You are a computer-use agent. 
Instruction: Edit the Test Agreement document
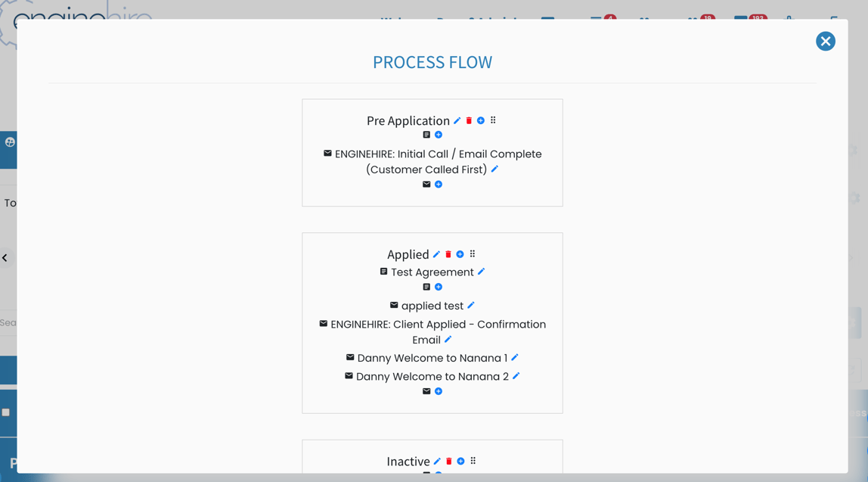[481, 272]
